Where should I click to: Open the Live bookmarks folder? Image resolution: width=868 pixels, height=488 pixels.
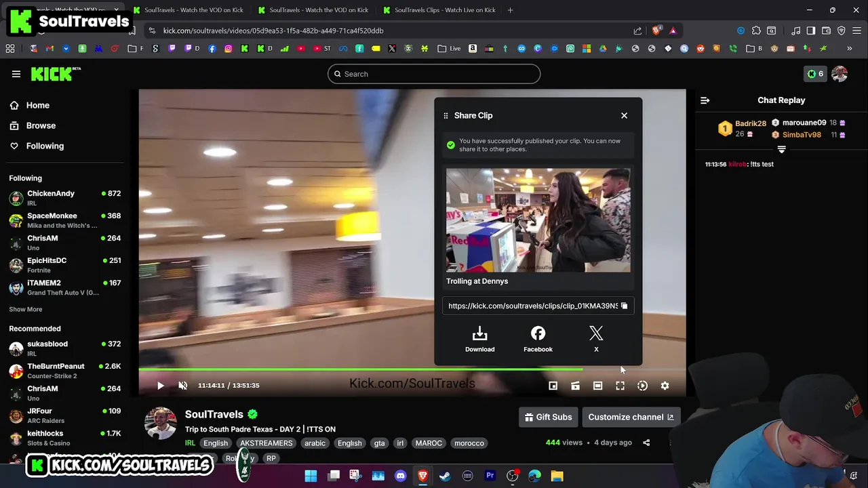450,49
